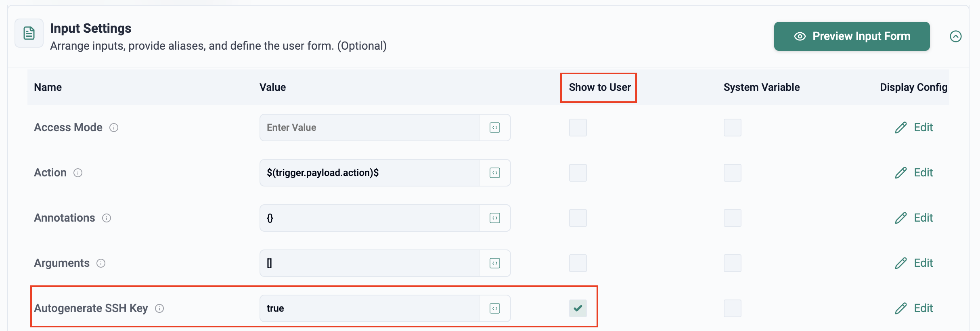Click the info icon beside Access Mode
Screen dimensions: 980x331
114,128
